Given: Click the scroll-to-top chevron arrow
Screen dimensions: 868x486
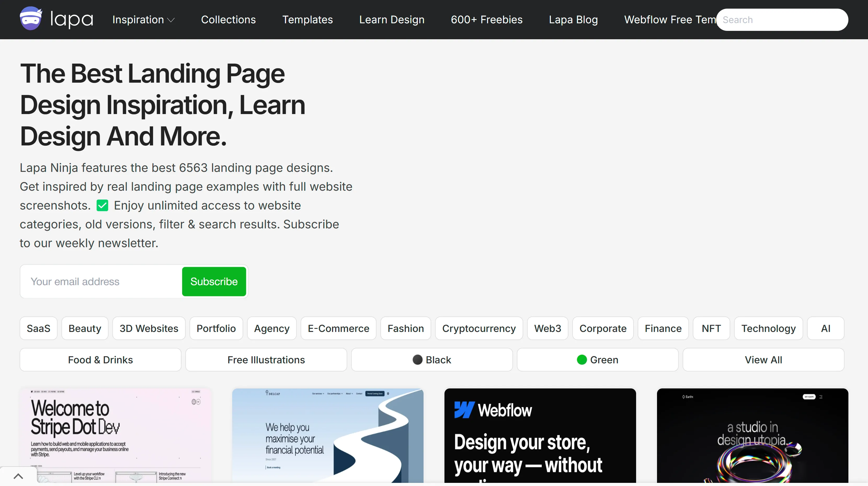Looking at the screenshot, I should click(18, 476).
